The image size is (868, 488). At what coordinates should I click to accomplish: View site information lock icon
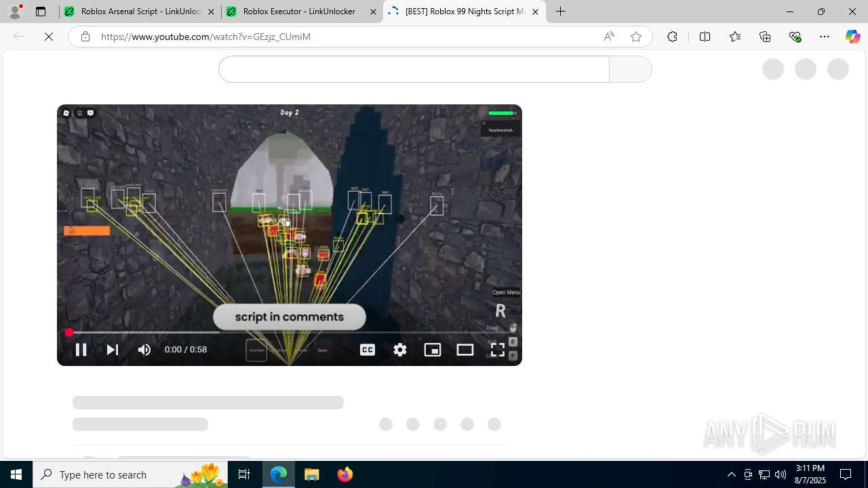point(85,37)
